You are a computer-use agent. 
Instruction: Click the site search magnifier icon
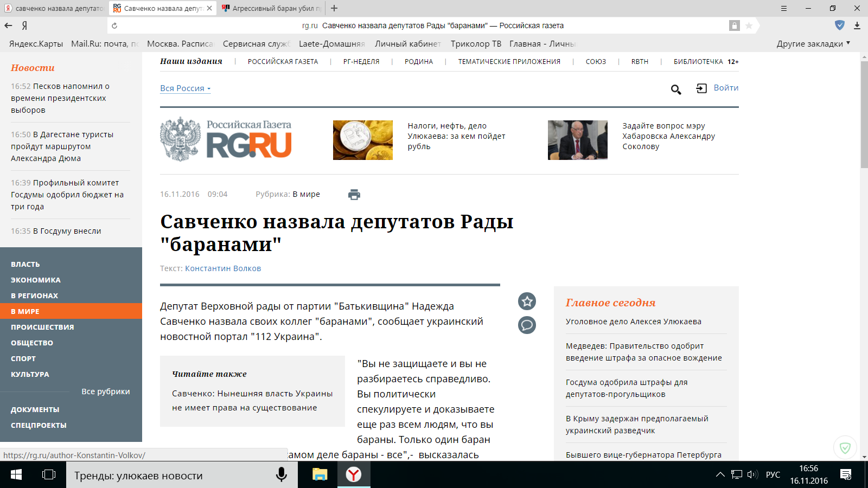pyautogui.click(x=675, y=89)
